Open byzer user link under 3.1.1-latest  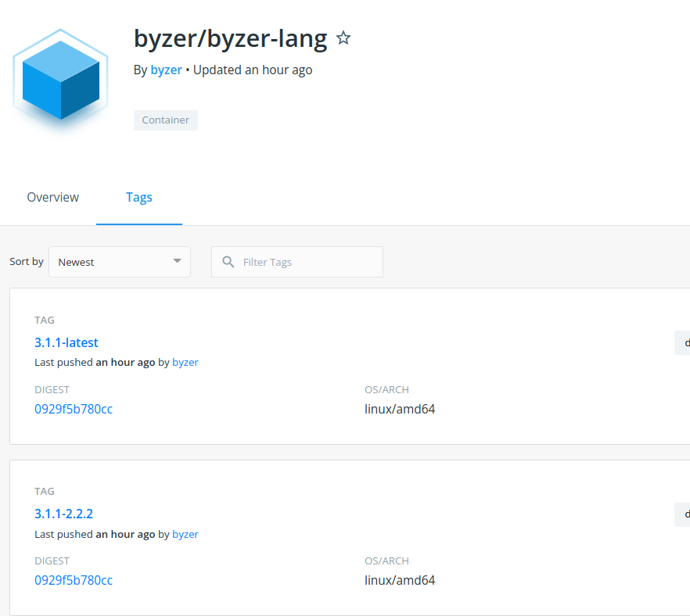coord(185,362)
